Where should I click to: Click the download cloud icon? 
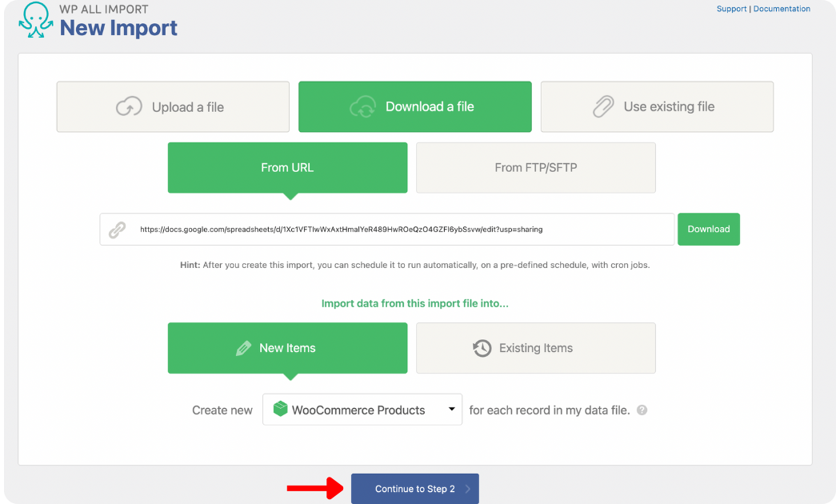pyautogui.click(x=363, y=107)
